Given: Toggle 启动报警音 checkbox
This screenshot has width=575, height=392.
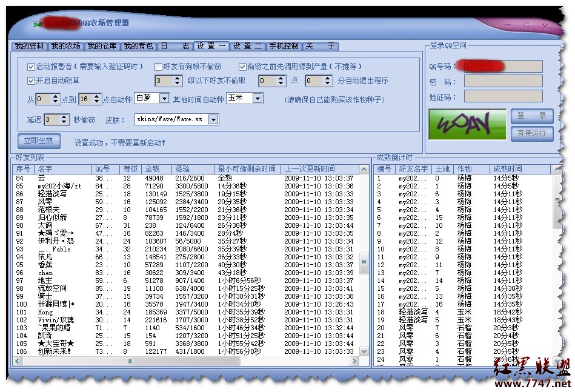Looking at the screenshot, I should pos(31,67).
